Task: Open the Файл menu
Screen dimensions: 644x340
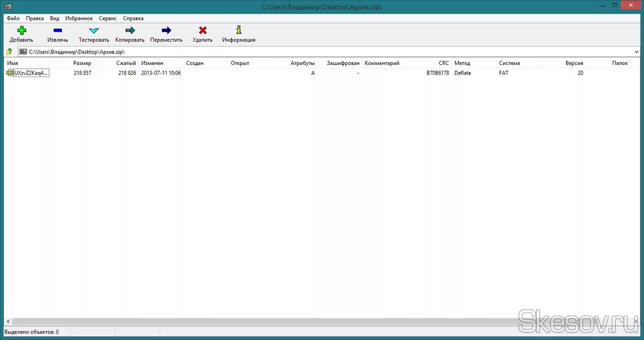Action: [13, 18]
